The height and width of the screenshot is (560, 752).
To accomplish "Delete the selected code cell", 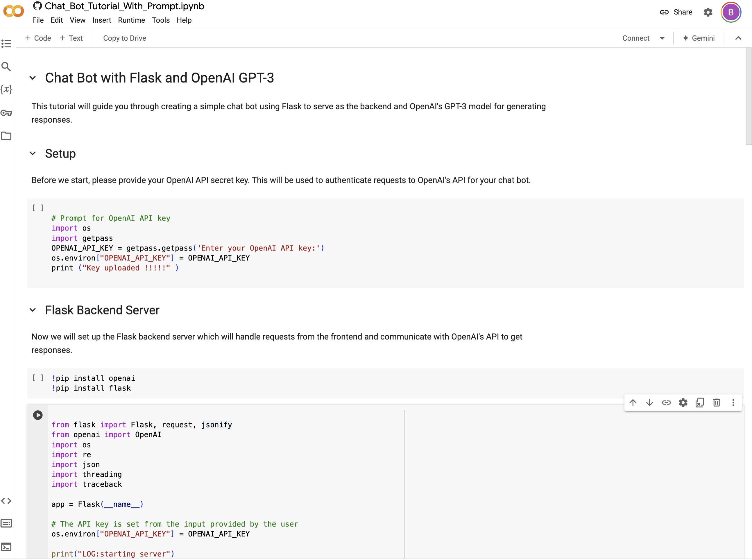I will click(716, 402).
